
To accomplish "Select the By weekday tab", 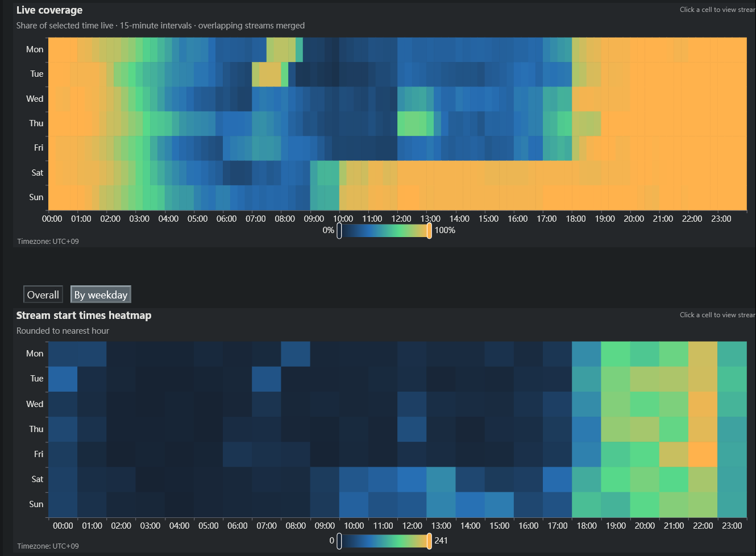I will pos(101,294).
